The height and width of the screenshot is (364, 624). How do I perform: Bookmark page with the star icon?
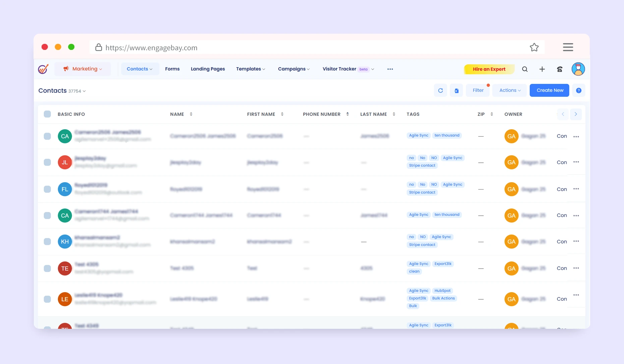click(x=534, y=48)
